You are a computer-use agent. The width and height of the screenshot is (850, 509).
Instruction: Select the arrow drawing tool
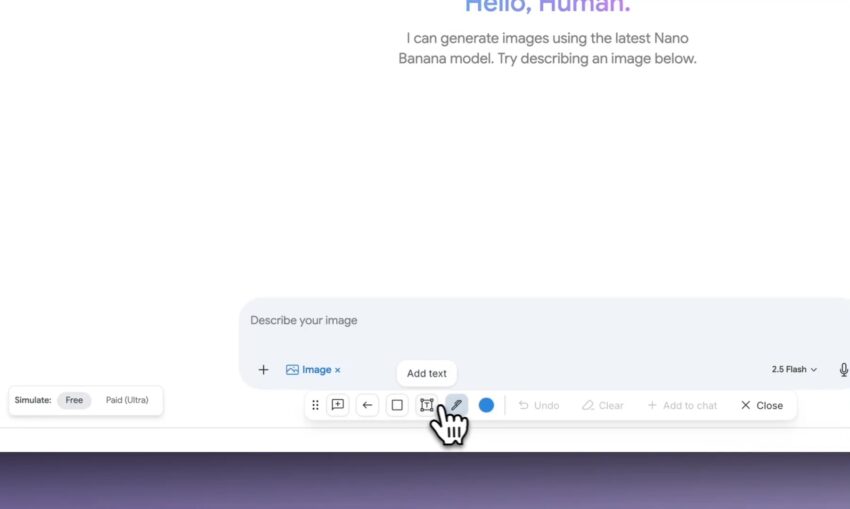(367, 405)
